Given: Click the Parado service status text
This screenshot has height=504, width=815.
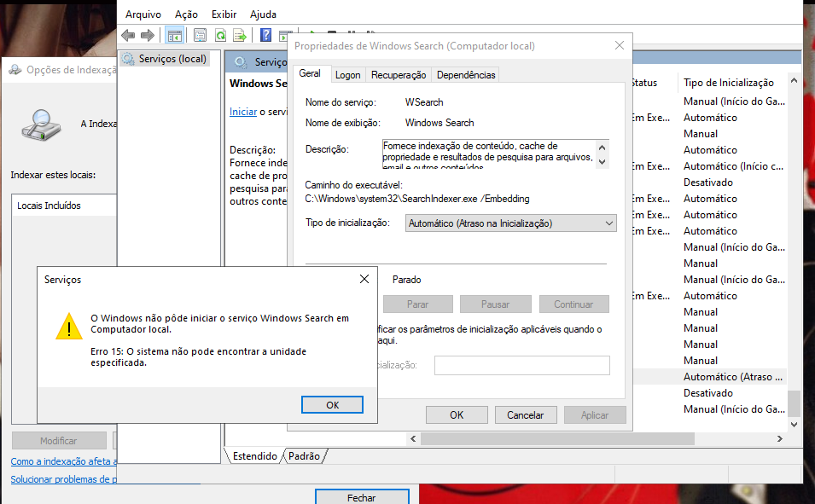Looking at the screenshot, I should tap(406, 280).
